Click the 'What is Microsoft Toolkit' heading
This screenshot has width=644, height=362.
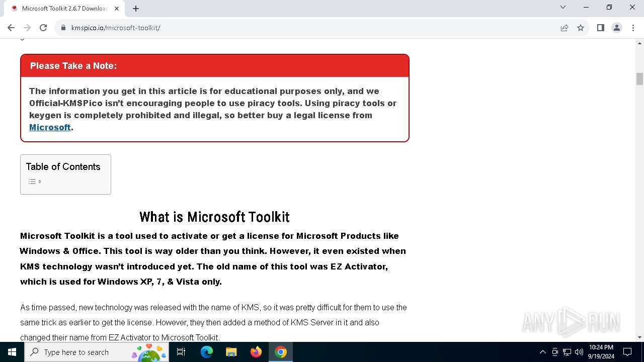[x=214, y=217]
